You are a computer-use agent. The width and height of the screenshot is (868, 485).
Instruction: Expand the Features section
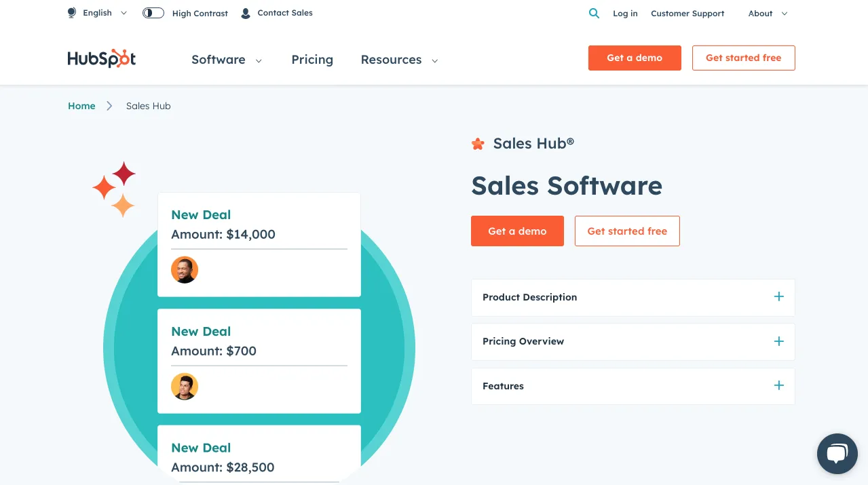[633, 386]
